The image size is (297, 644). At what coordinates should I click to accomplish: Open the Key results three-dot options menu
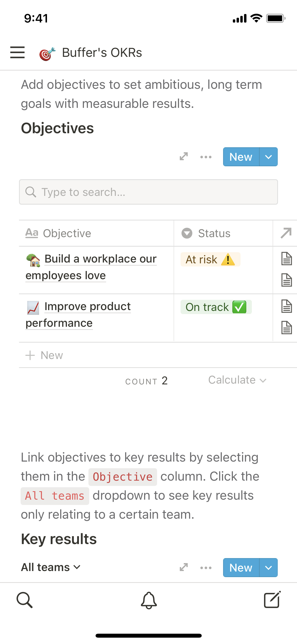[x=206, y=568]
